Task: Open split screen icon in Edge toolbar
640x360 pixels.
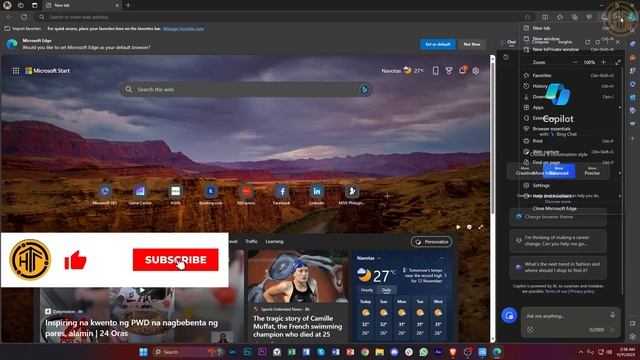Action: point(545,17)
